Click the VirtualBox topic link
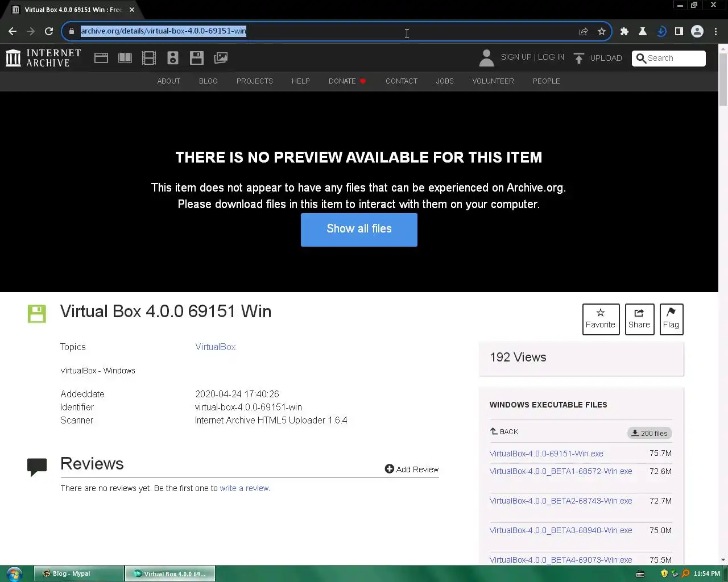Viewport: 728px width, 582px height. click(x=216, y=347)
